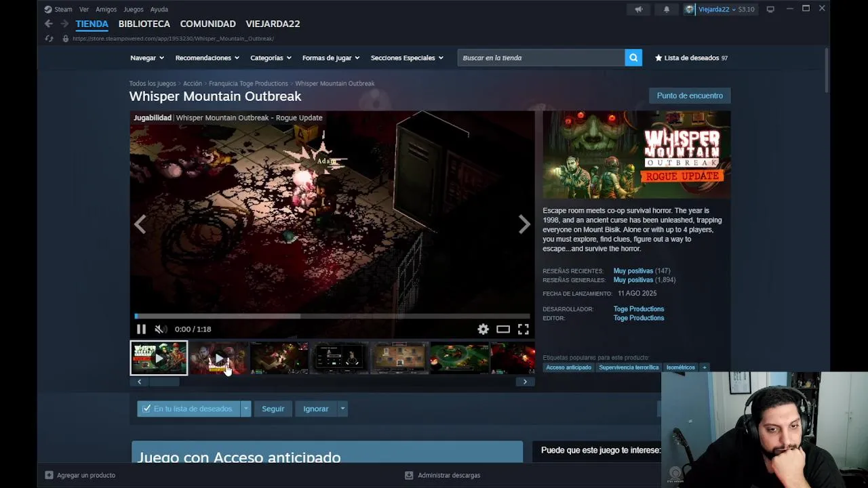
Task: Switch to the TIENDA tab
Action: pyautogui.click(x=92, y=24)
